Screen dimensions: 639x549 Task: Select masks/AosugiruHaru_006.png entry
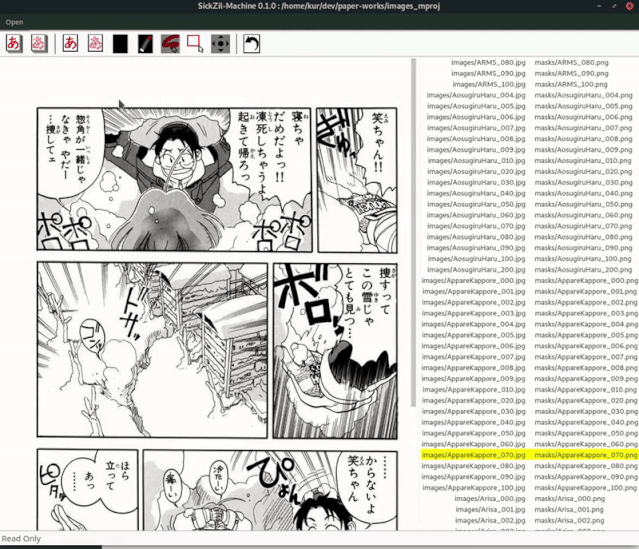coord(584,117)
